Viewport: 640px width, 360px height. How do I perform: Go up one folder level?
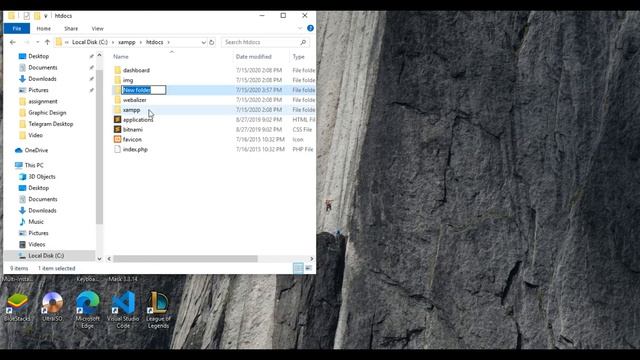(x=47, y=42)
